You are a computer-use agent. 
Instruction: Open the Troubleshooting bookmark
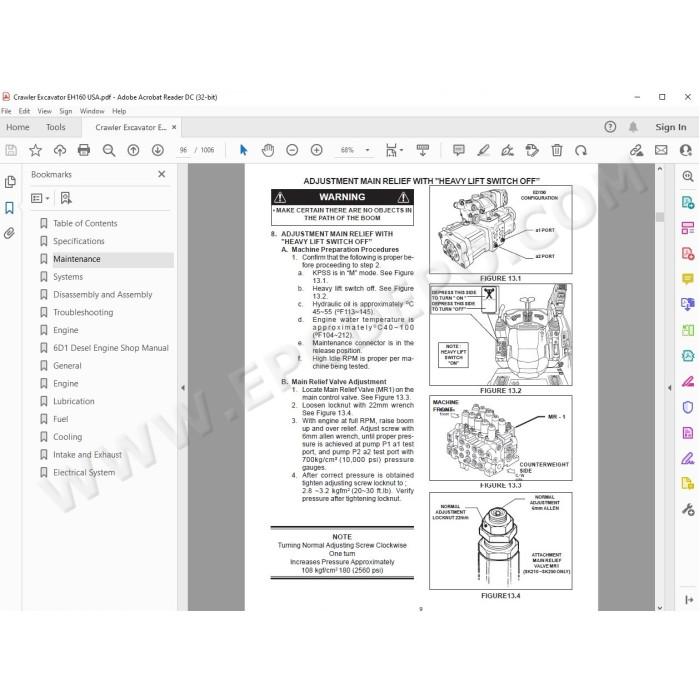click(x=83, y=312)
